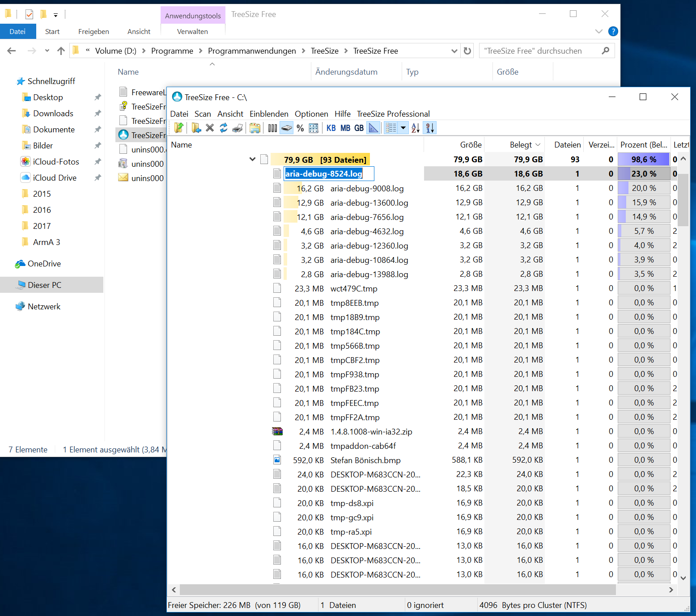This screenshot has width=696, height=616.
Task: Open the Optionen menu
Action: 311,114
